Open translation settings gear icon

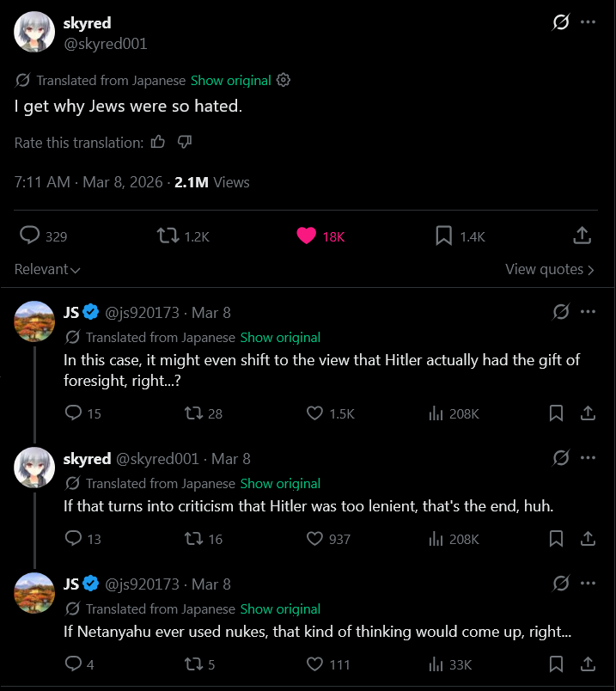tap(284, 80)
